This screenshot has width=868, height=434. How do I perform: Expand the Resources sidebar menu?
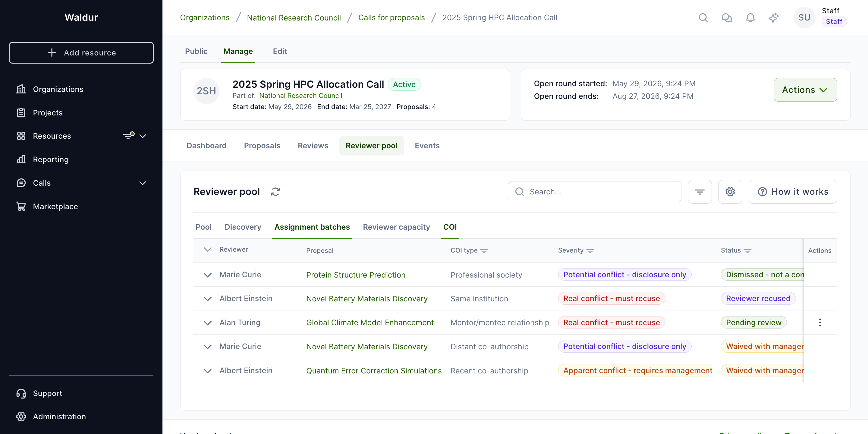143,136
